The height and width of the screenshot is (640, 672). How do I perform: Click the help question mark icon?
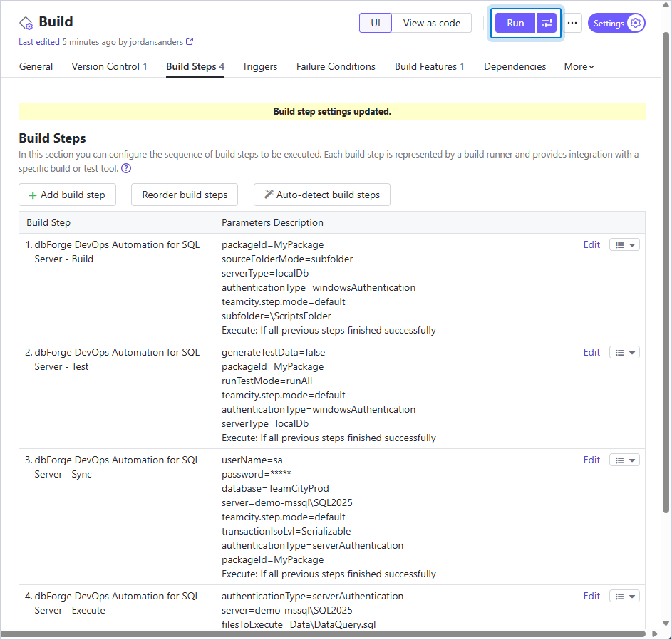coord(126,168)
